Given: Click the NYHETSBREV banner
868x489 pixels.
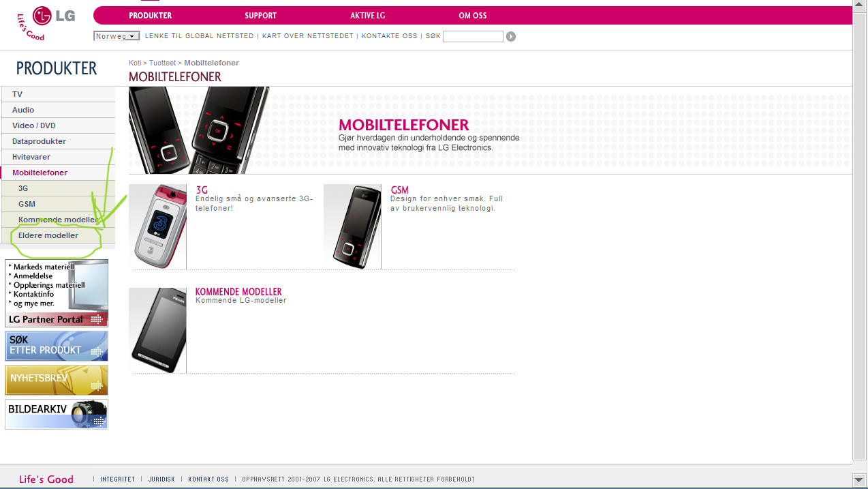Looking at the screenshot, I should (57, 380).
